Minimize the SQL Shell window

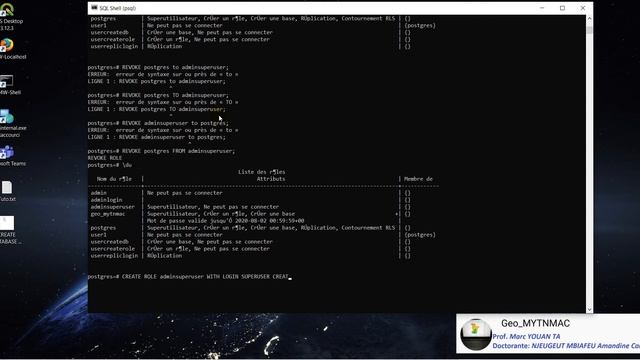[542, 8]
